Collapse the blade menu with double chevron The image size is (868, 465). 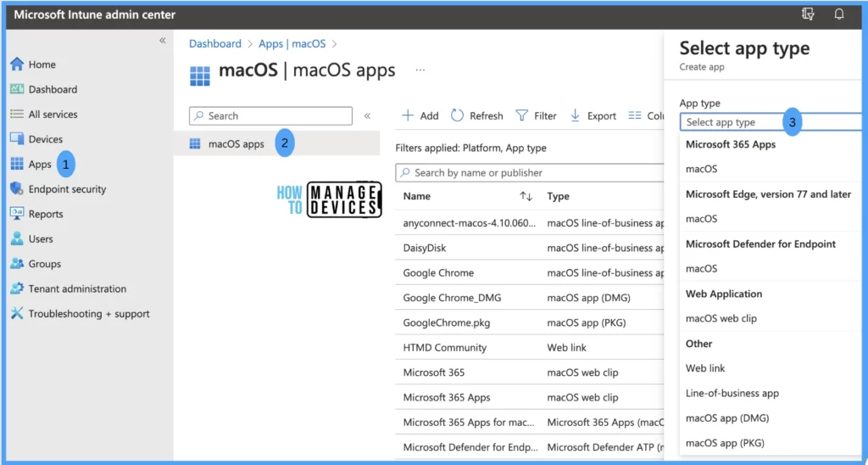click(367, 116)
